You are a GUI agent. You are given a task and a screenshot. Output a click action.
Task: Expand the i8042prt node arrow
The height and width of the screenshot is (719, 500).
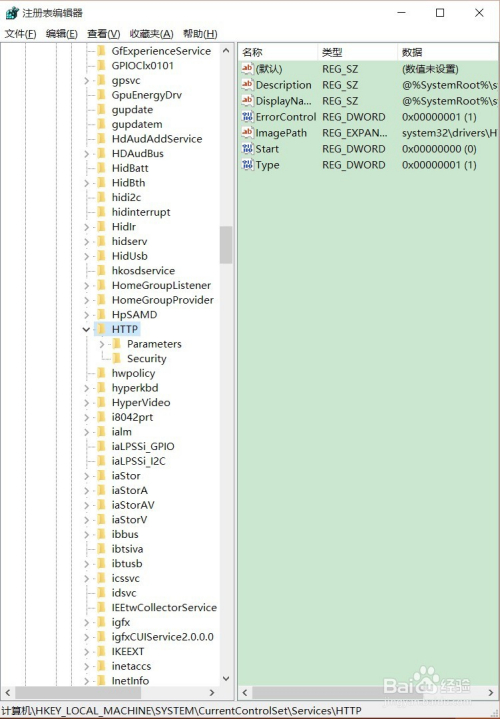click(x=87, y=417)
